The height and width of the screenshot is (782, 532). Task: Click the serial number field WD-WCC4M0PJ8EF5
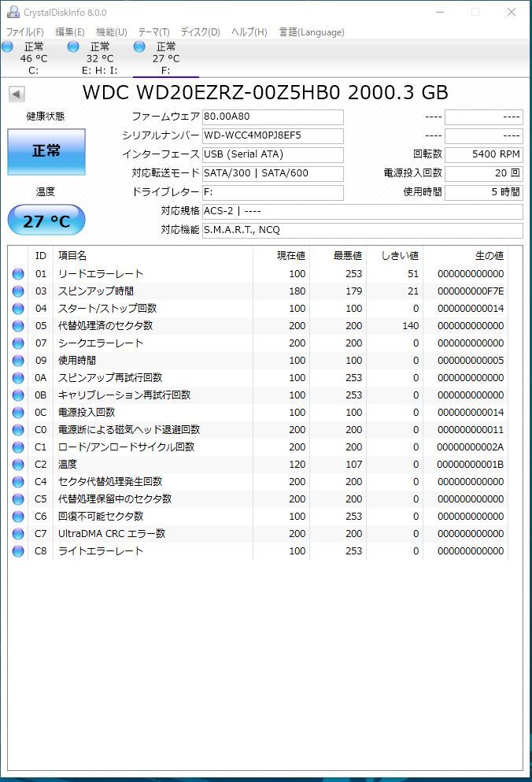(273, 135)
